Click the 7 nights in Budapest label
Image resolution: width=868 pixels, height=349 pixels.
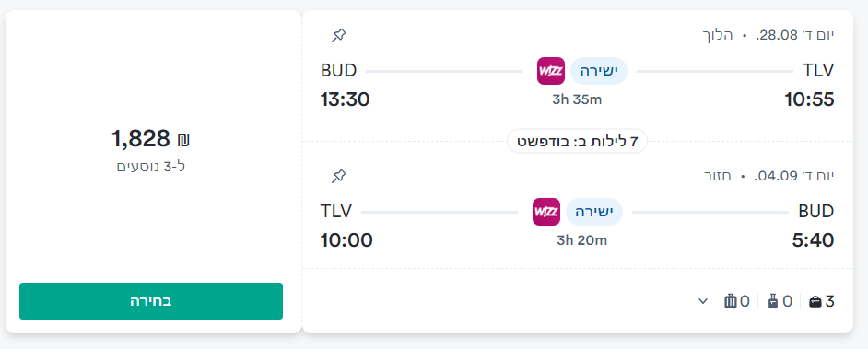coord(578,141)
